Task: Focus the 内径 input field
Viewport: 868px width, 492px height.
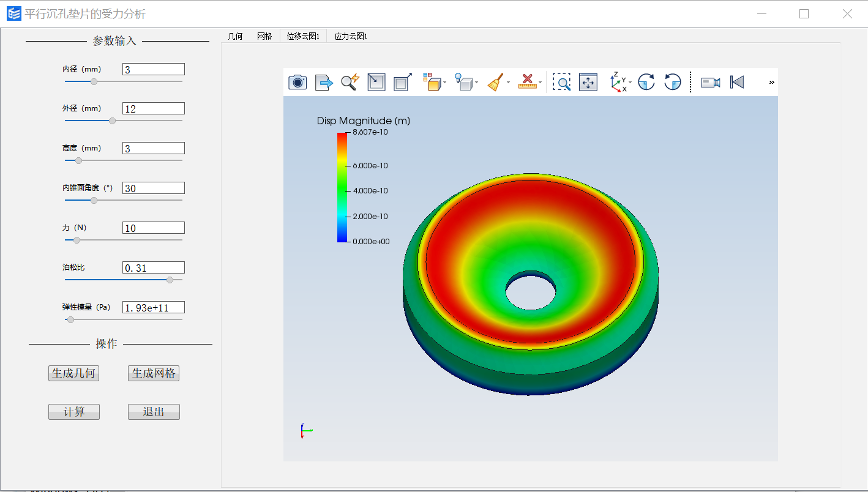Action: (x=154, y=69)
